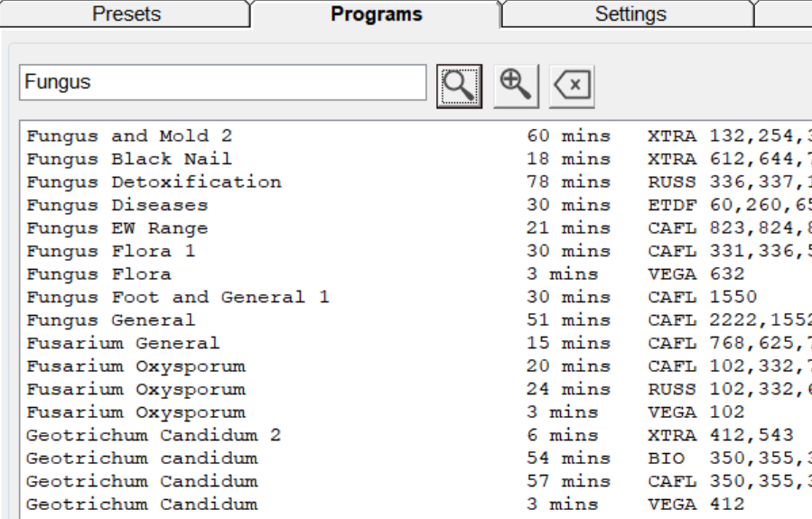Viewport: 812px width, 519px height.
Task: Select Fungus EW Range program
Action: coord(117,228)
